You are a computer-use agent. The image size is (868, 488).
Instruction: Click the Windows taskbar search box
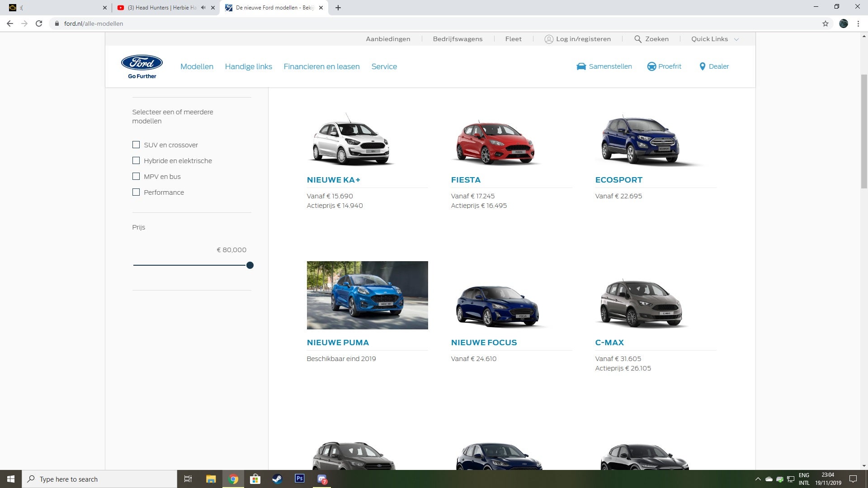(99, 479)
